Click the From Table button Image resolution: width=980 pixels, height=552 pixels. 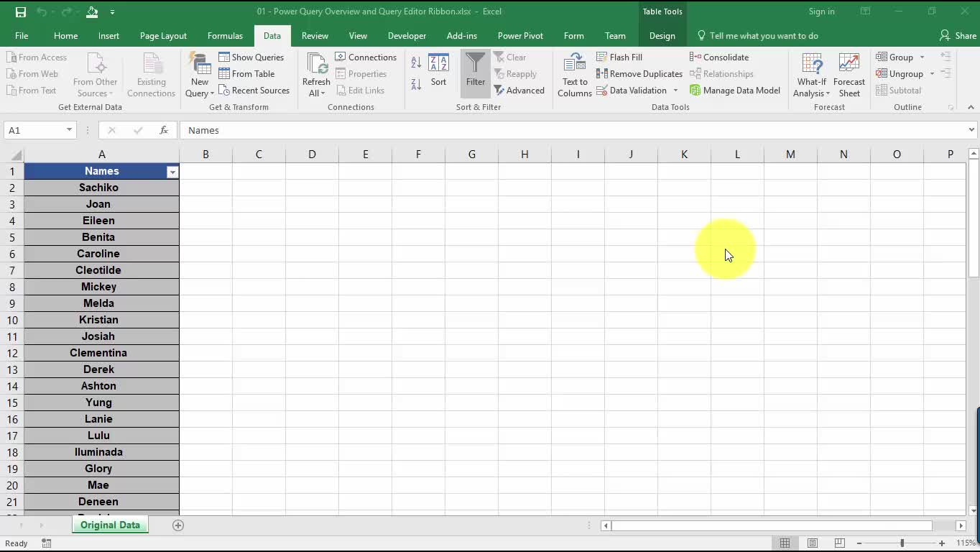(246, 74)
